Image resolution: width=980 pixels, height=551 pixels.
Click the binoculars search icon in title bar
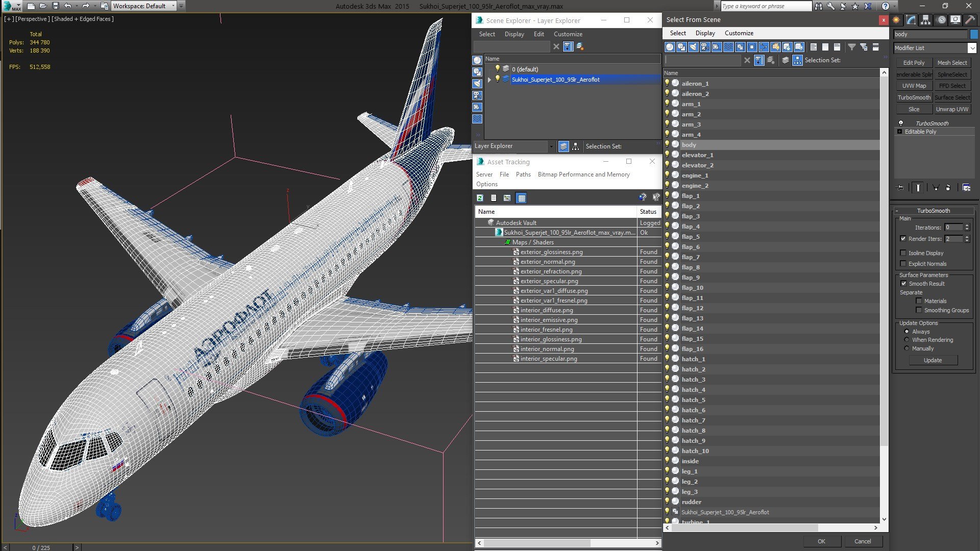(819, 6)
